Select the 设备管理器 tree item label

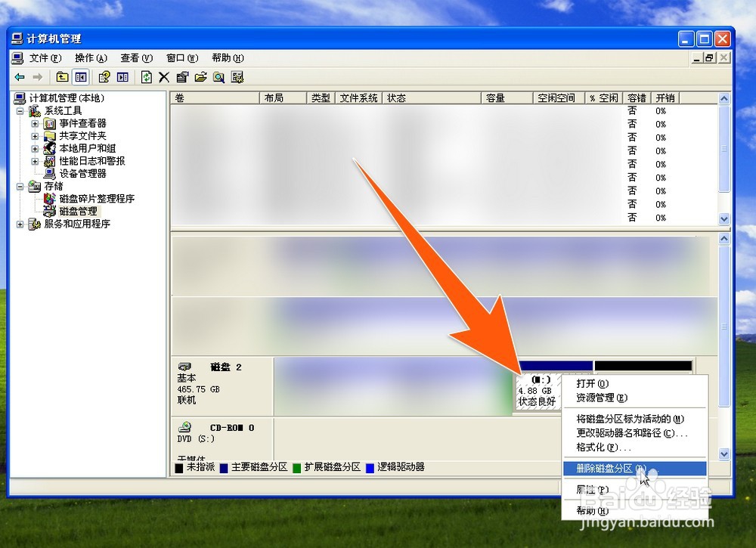point(82,174)
